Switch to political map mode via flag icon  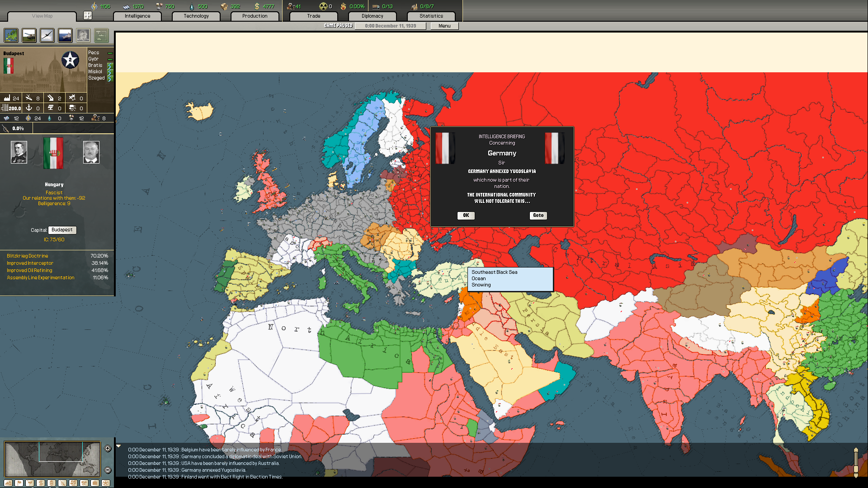click(x=19, y=483)
